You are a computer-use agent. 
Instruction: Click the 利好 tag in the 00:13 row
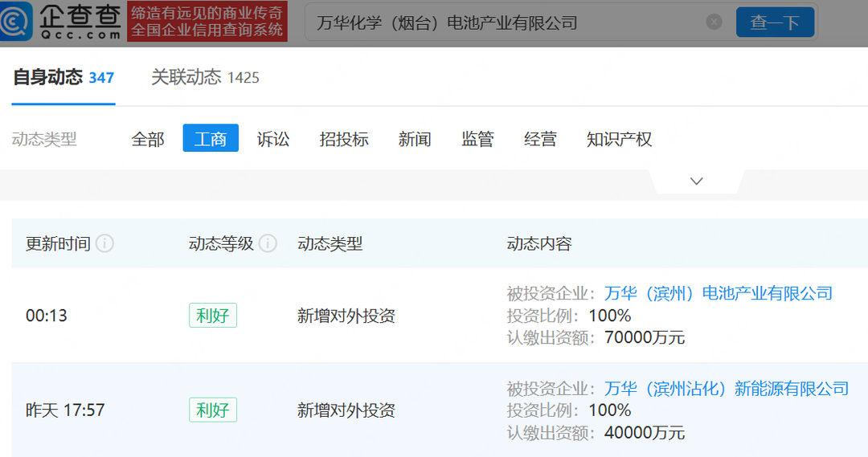tap(212, 316)
